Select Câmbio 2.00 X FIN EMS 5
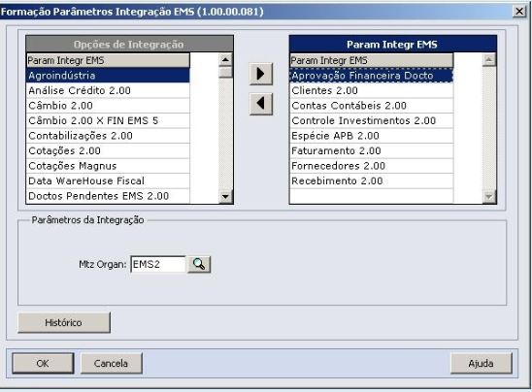Viewport: 532px width, 392px height. 108,120
